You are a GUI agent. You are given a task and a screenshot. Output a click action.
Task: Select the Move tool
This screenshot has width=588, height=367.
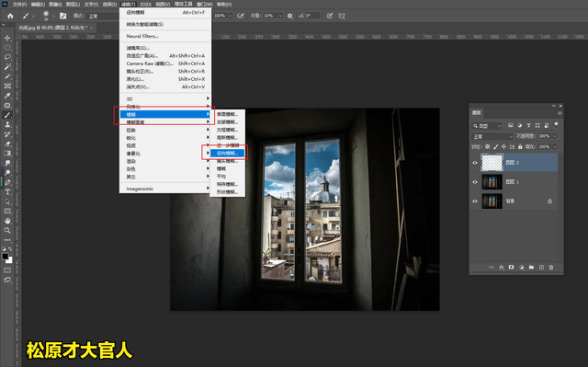[x=7, y=38]
